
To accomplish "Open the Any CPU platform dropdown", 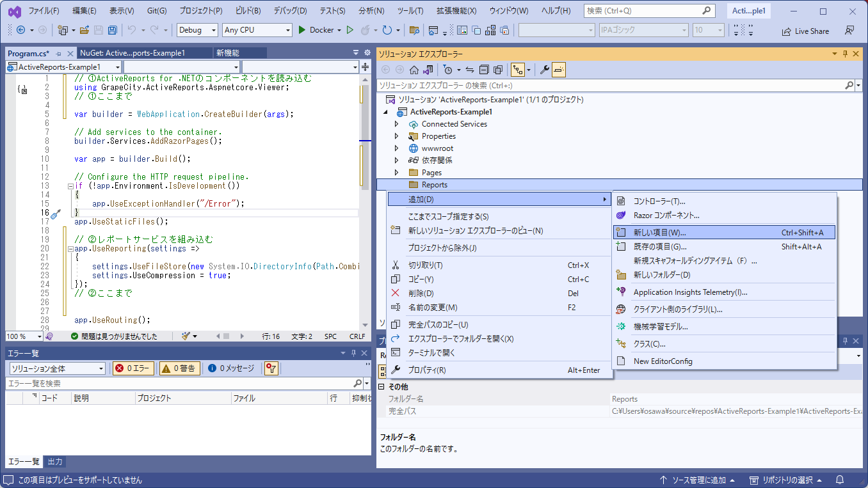I will (x=257, y=30).
